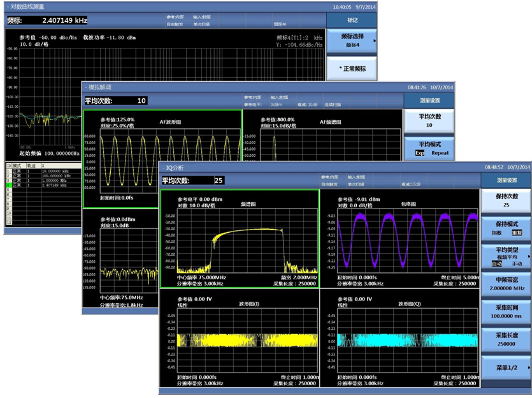This screenshot has width=532, height=398.
Task: Click 测量设置 header in 模拟解调 window
Action: (429, 101)
